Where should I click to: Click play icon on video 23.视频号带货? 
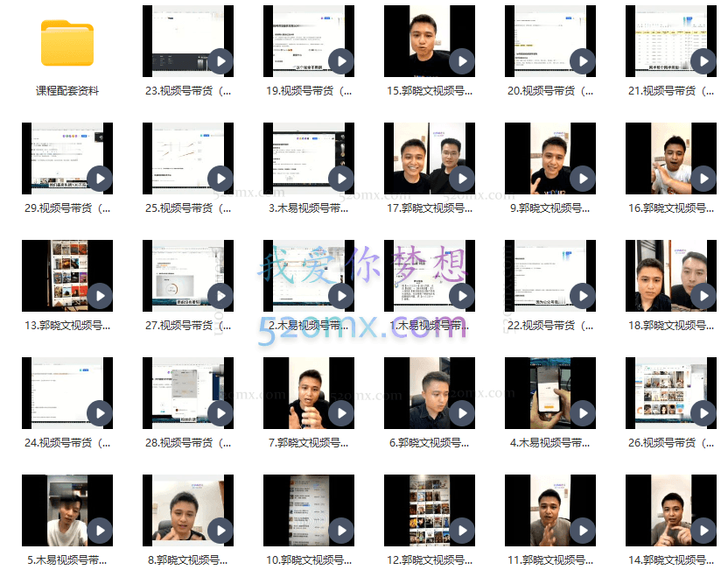pos(220,61)
